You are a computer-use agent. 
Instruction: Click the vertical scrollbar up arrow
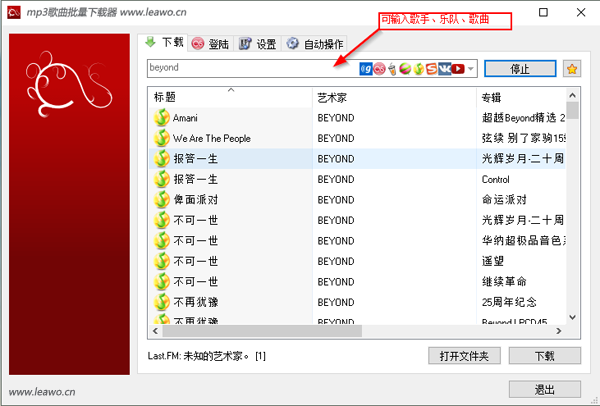pos(572,95)
